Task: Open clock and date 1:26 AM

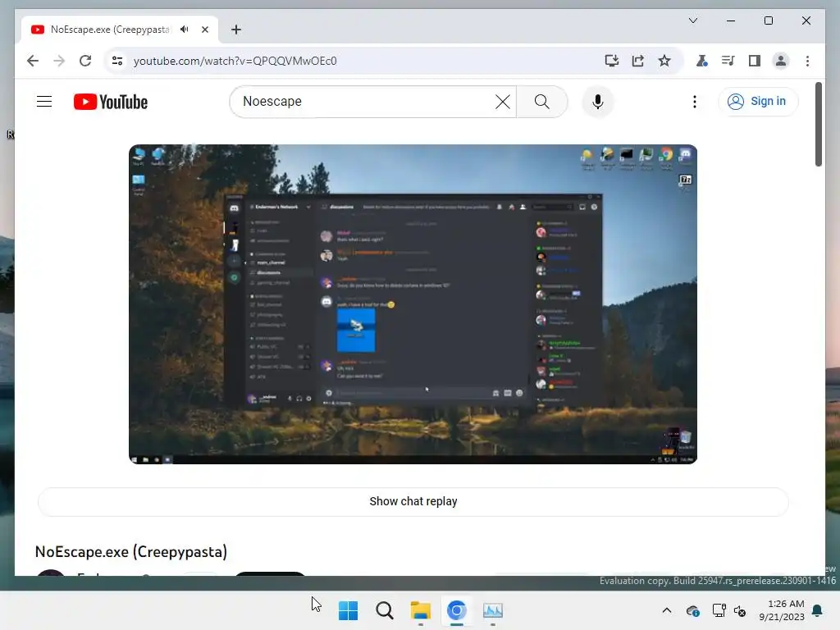Action: tap(782, 610)
